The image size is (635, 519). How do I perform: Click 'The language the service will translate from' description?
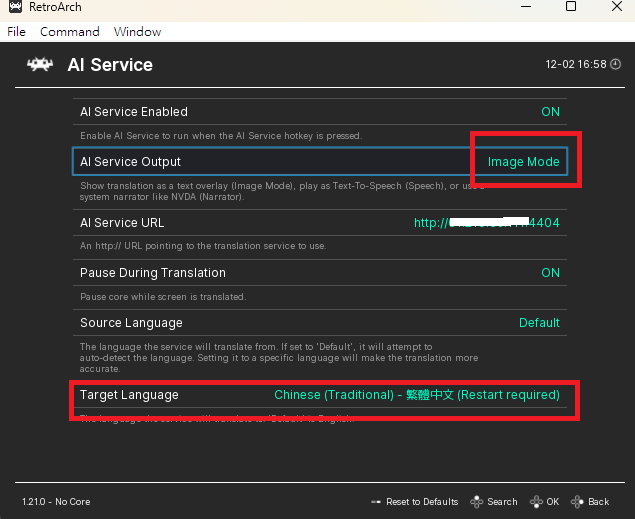pos(279,358)
